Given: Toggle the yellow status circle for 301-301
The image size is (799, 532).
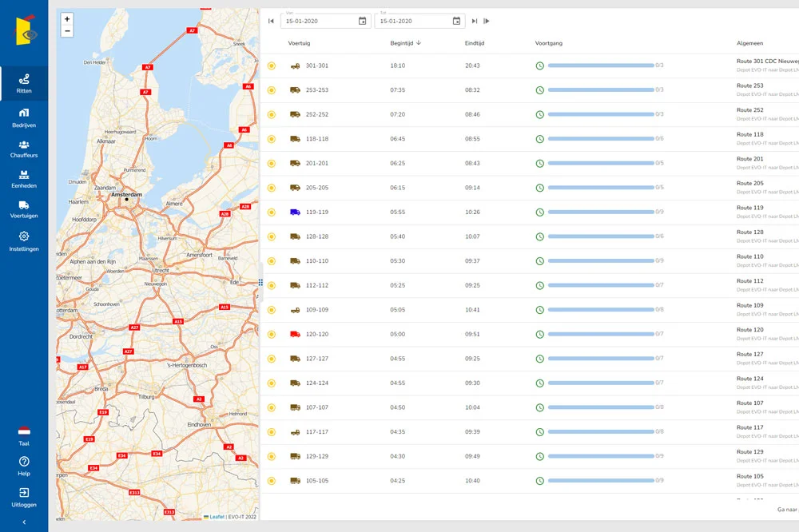Looking at the screenshot, I should coord(272,66).
